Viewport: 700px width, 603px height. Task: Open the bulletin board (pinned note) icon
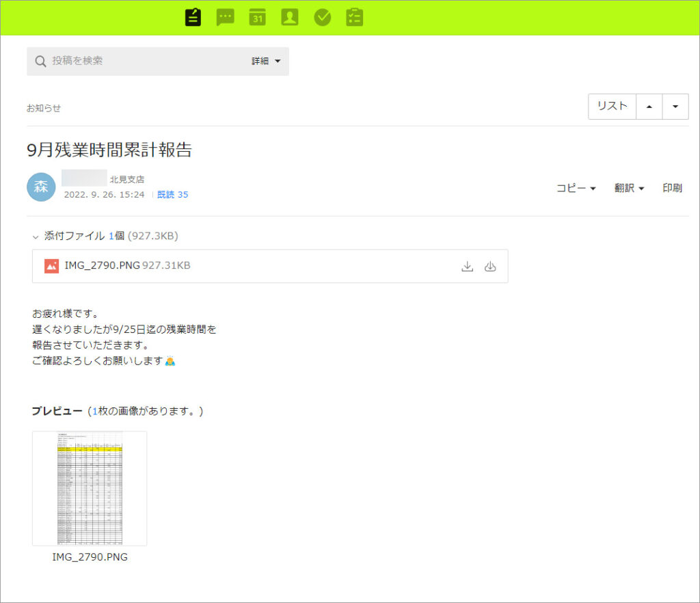click(x=193, y=17)
